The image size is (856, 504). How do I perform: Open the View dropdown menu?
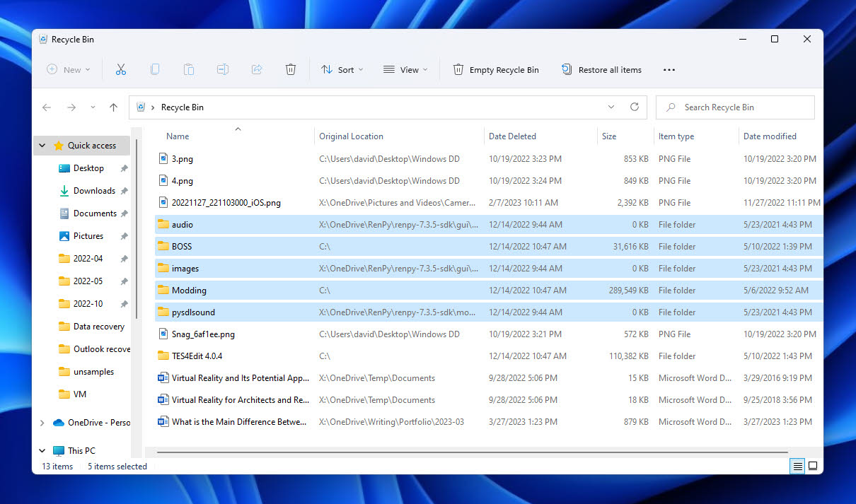tap(405, 70)
